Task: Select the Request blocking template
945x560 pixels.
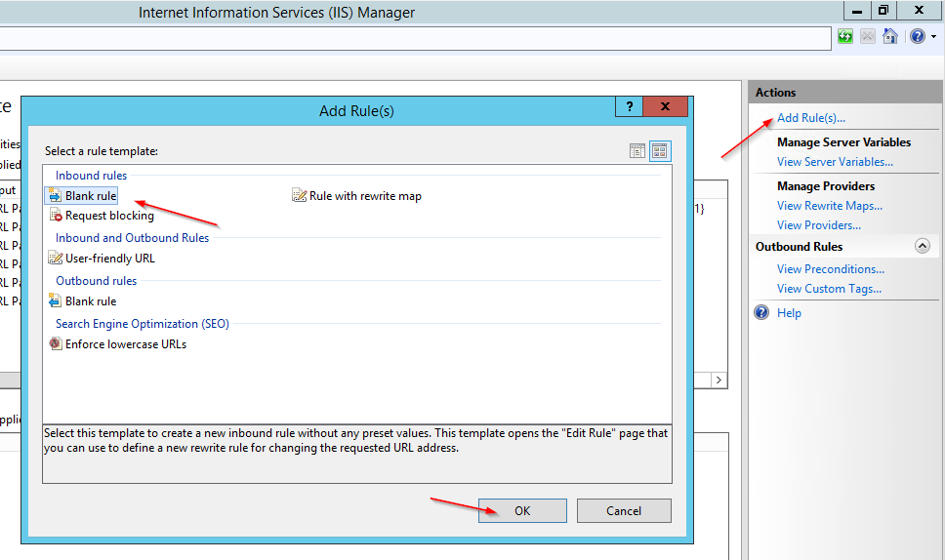Action: [102, 215]
